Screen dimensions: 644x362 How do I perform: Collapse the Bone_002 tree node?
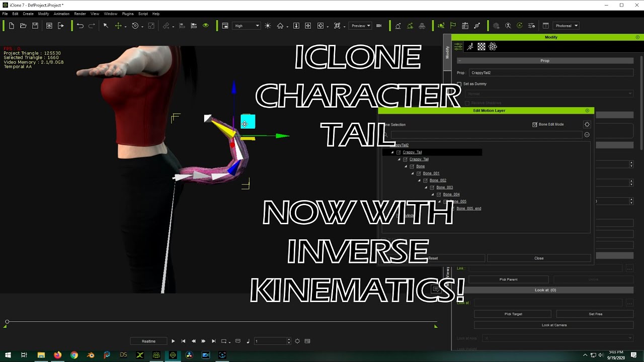coord(419,180)
